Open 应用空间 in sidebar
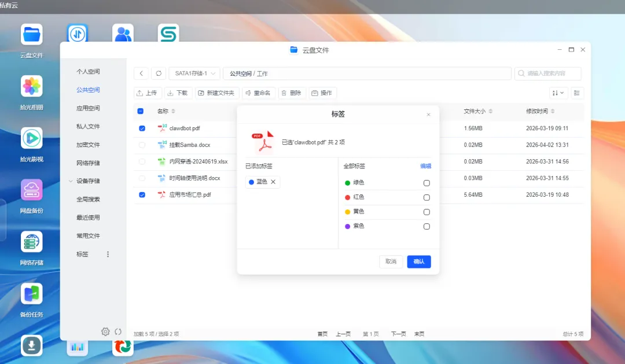The width and height of the screenshot is (625, 364). [88, 108]
